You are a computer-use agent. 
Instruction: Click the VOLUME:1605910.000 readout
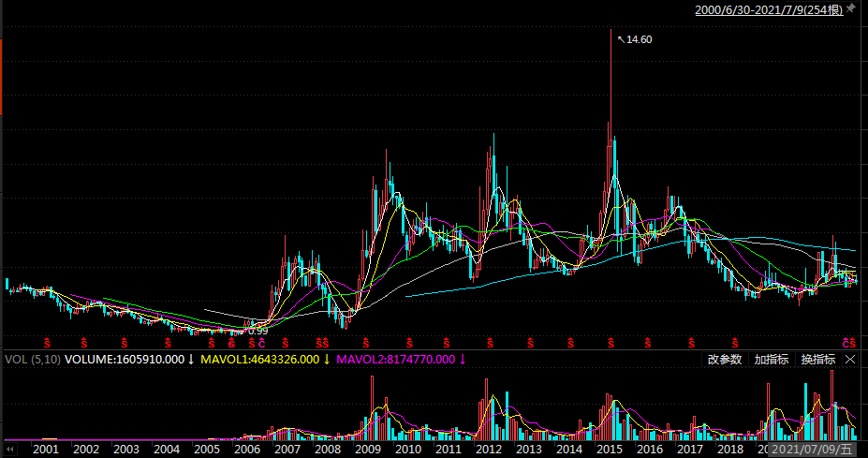coord(125,360)
